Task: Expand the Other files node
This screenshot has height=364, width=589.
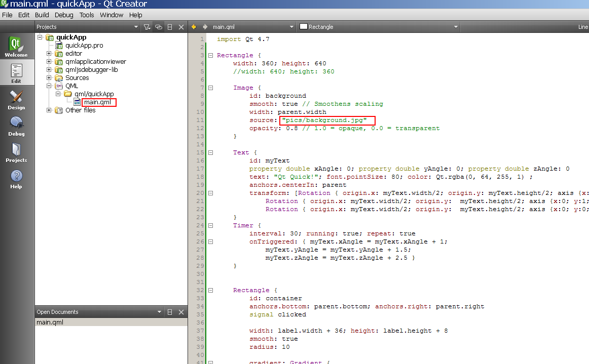Action: (49, 110)
